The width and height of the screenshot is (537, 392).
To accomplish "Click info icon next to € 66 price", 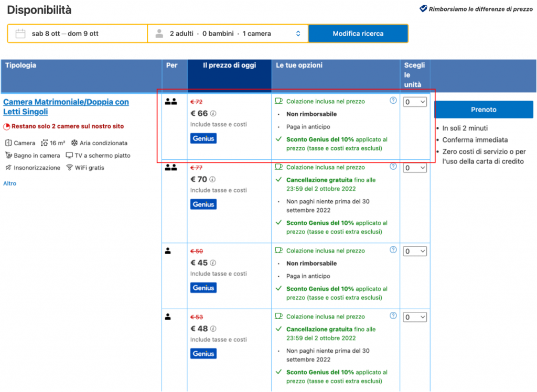I will pyautogui.click(x=213, y=113).
